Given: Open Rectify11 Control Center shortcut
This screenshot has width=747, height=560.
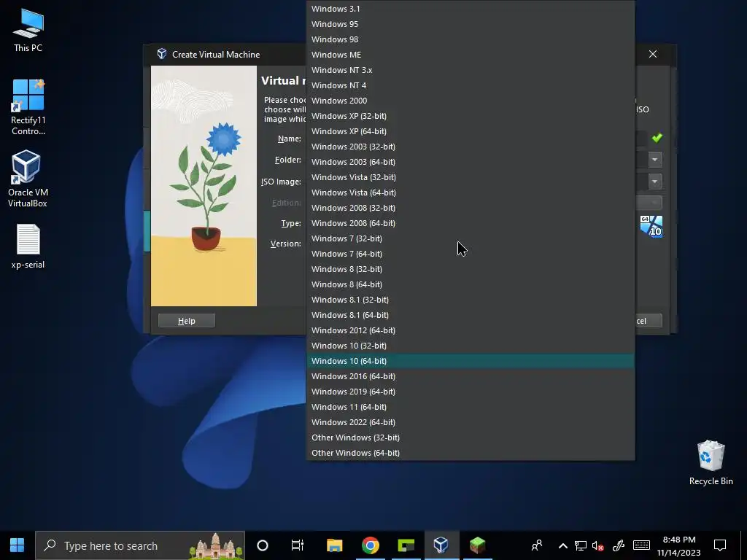Looking at the screenshot, I should click(x=28, y=107).
